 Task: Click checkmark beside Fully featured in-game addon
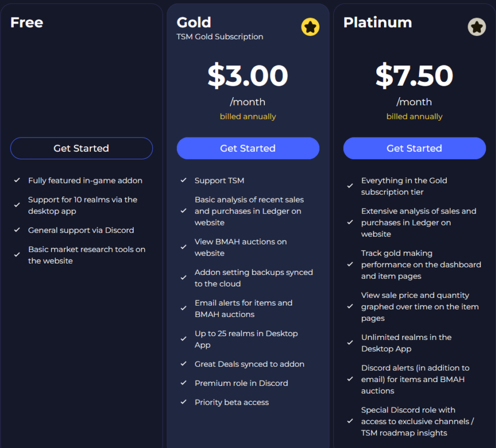click(x=17, y=181)
